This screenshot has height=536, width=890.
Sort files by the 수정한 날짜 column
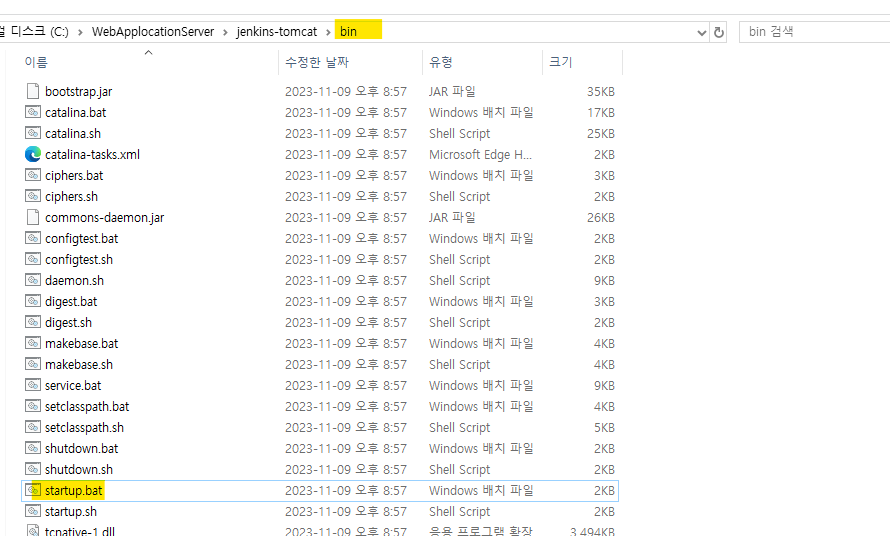pos(317,62)
